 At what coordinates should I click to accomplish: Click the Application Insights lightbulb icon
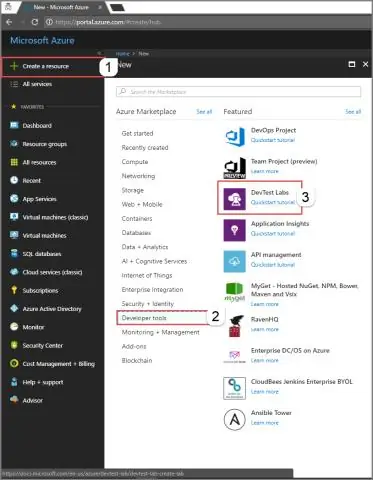tap(235, 230)
